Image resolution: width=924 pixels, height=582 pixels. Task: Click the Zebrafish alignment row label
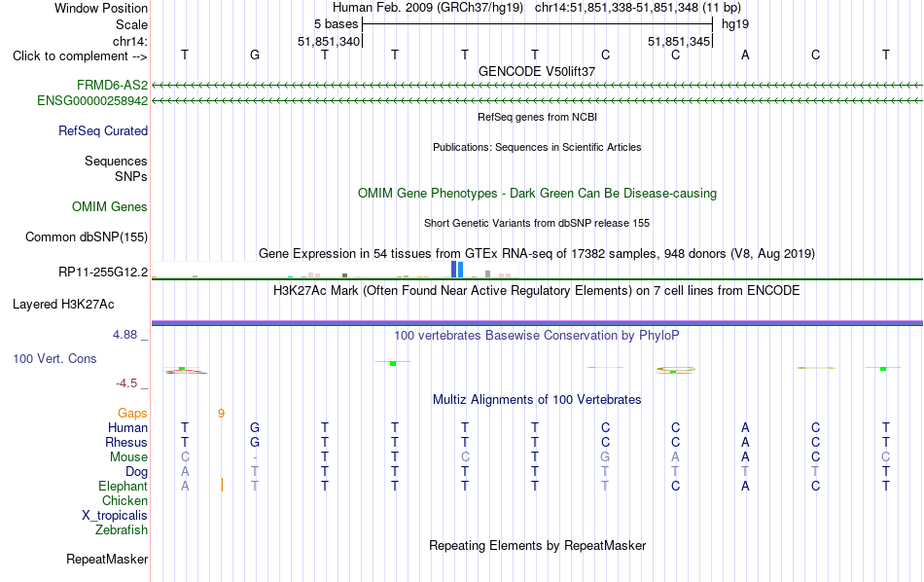click(x=122, y=530)
